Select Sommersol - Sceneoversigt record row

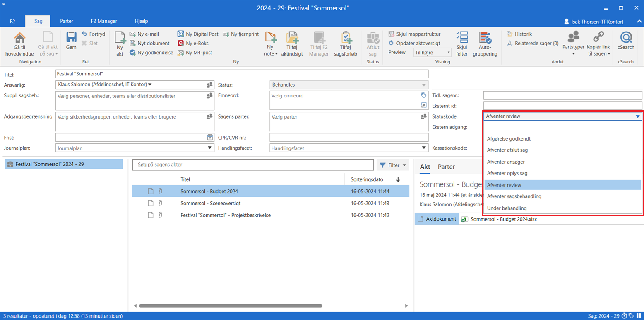(271, 204)
